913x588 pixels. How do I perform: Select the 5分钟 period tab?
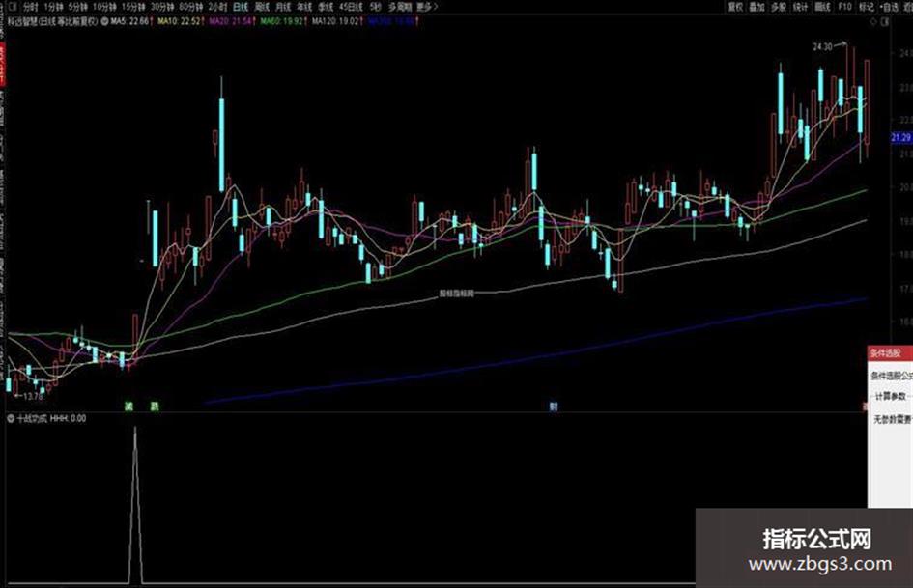click(77, 7)
